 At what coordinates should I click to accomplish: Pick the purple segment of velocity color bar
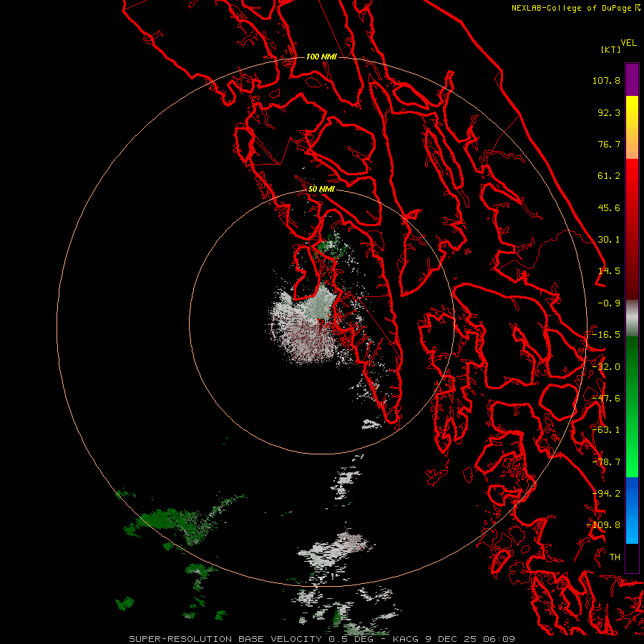click(632, 79)
